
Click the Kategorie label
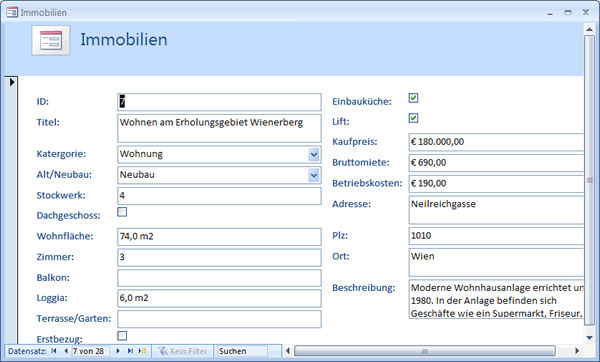click(x=61, y=154)
